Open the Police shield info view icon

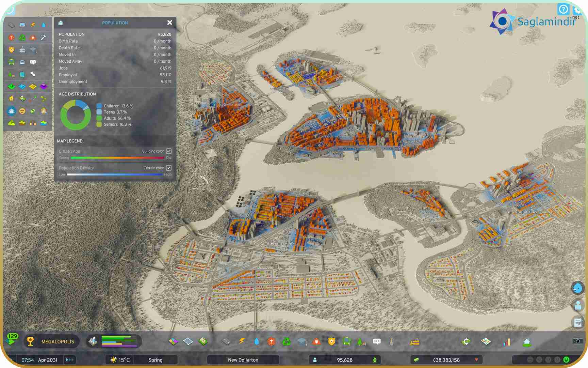point(12,50)
